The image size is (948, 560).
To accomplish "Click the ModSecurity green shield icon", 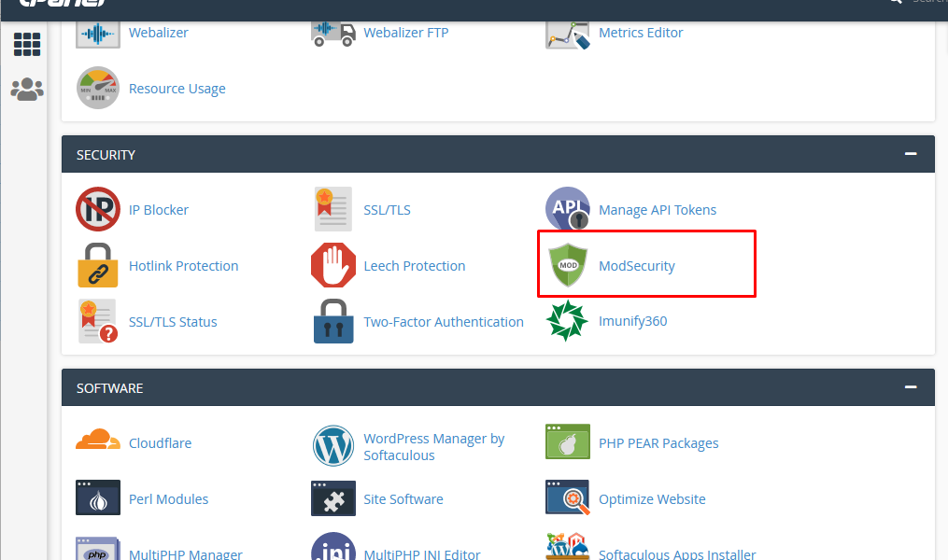I will pos(568,265).
